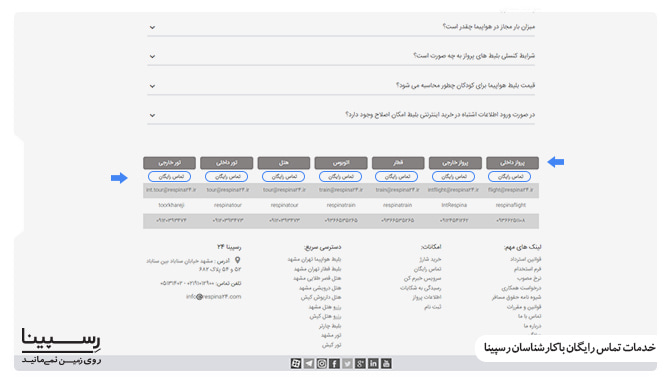Click the email intflight@respina24.ir
Image resolution: width=670 pixels, height=385 pixels.
tap(453, 190)
